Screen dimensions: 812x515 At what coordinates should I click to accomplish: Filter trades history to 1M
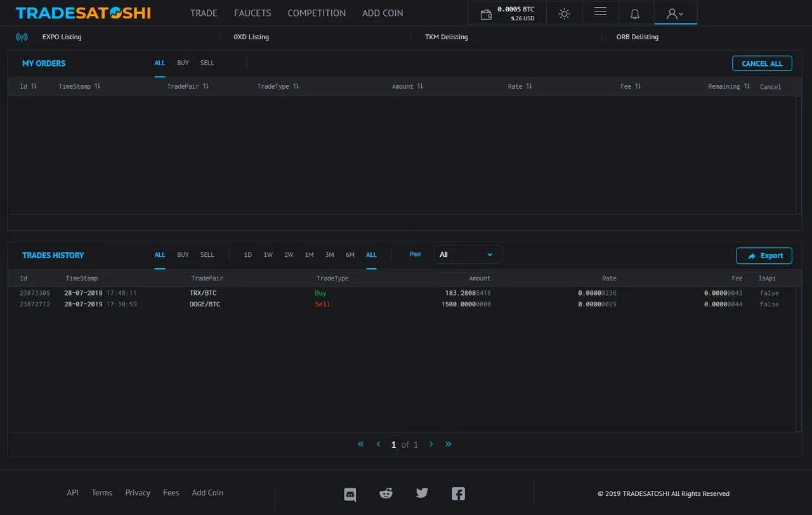point(310,255)
